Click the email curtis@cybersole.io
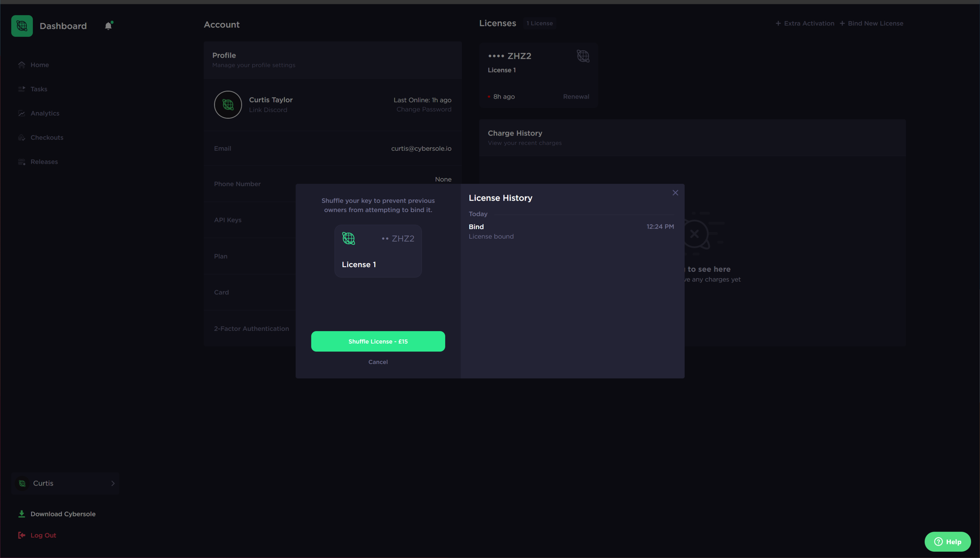Image resolution: width=980 pixels, height=558 pixels. point(421,148)
